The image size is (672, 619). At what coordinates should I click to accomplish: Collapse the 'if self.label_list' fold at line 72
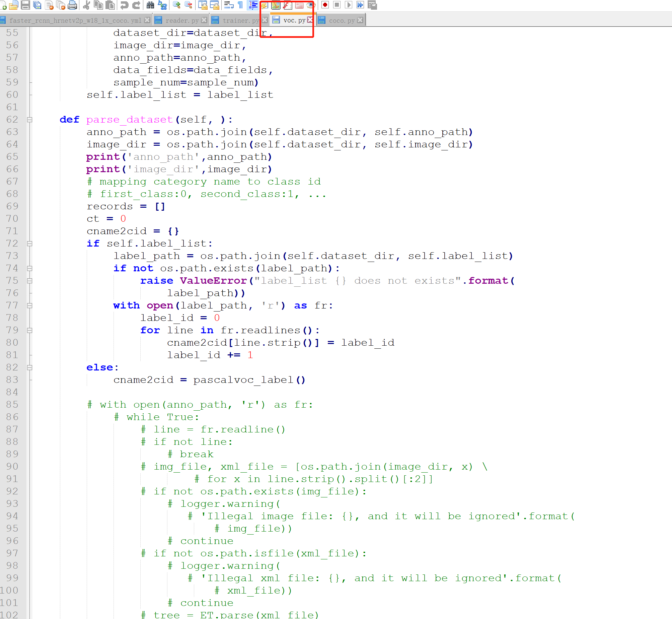[29, 244]
